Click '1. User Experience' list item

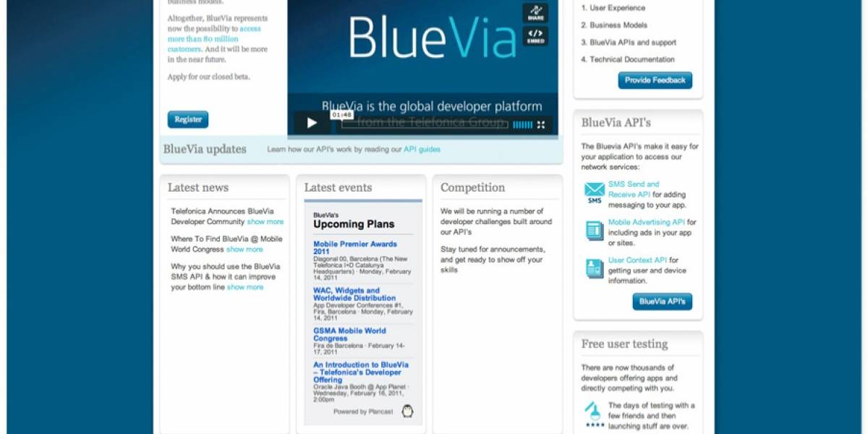[613, 8]
